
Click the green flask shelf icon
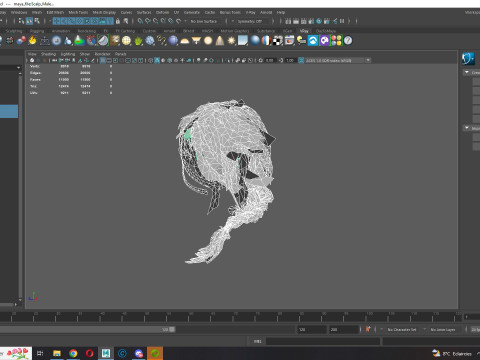79,41
